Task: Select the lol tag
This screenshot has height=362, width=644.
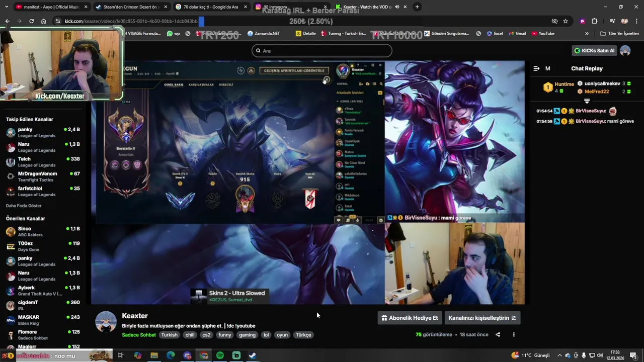Action: tap(266, 335)
